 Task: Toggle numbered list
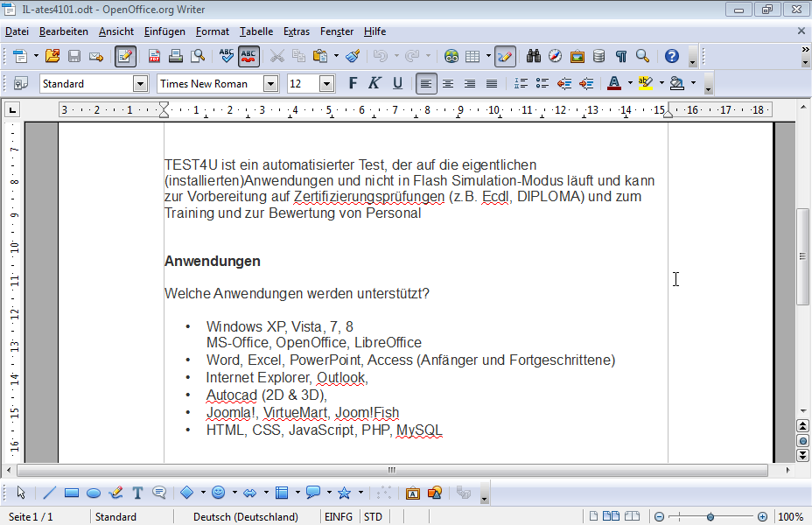coord(521,83)
